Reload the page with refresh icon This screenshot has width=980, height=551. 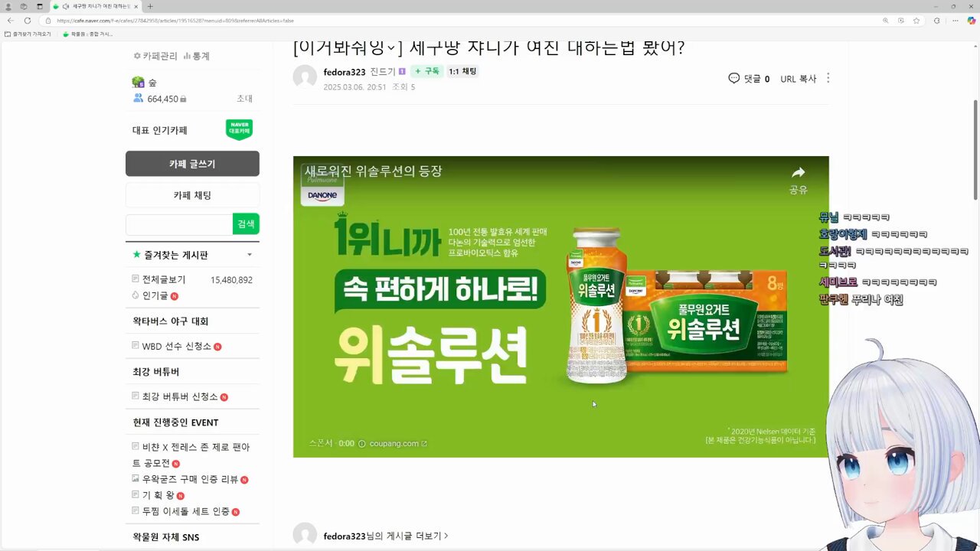point(28,21)
